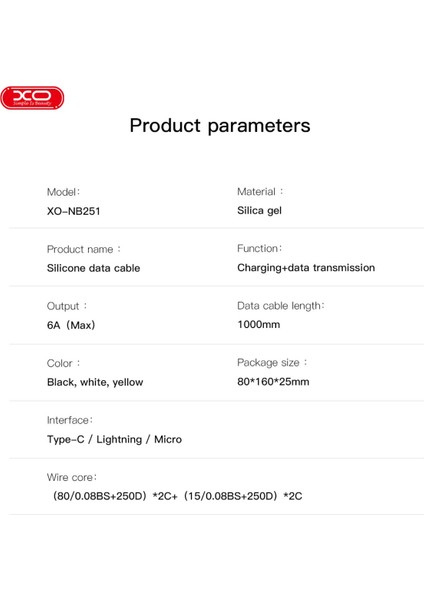Select the 1000mm length value
The image size is (424, 600).
coord(259,324)
